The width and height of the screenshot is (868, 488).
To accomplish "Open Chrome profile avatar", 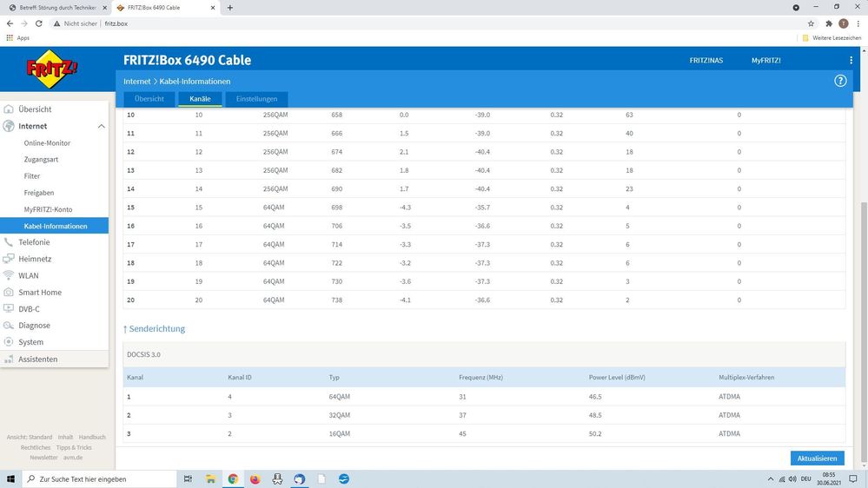I will pos(843,23).
